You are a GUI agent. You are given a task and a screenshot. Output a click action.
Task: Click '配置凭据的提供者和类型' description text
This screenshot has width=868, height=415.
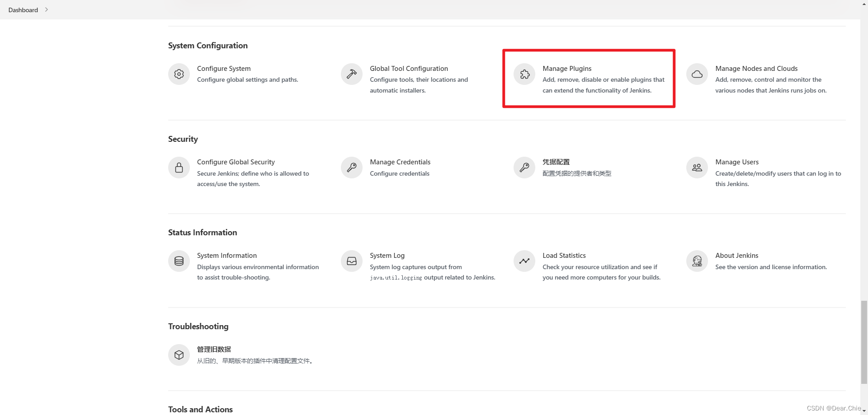click(x=577, y=173)
